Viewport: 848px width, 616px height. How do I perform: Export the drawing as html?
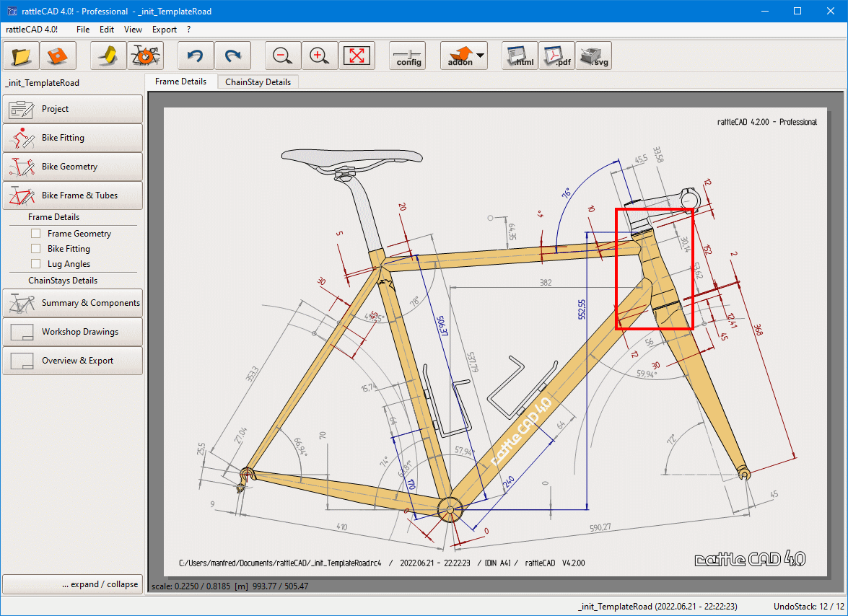pyautogui.click(x=520, y=56)
